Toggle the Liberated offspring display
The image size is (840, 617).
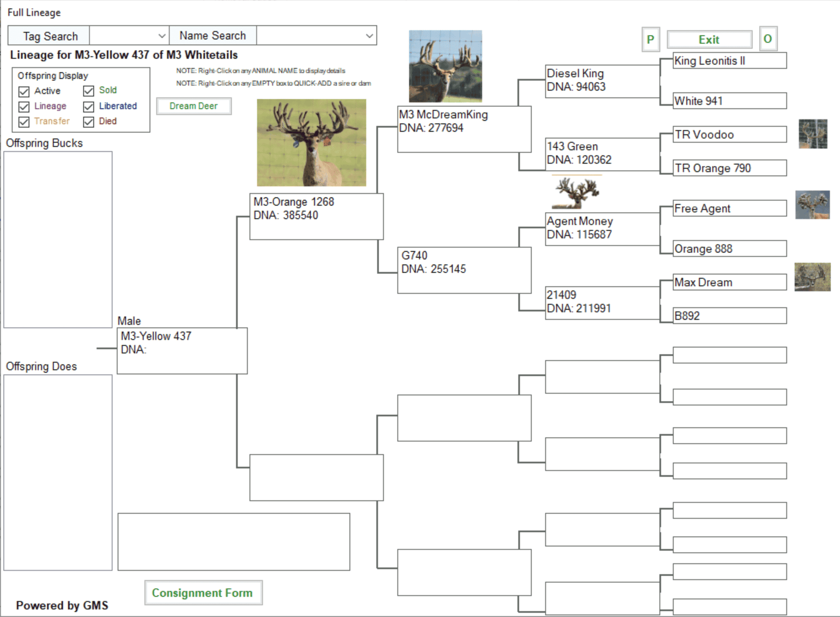[88, 106]
